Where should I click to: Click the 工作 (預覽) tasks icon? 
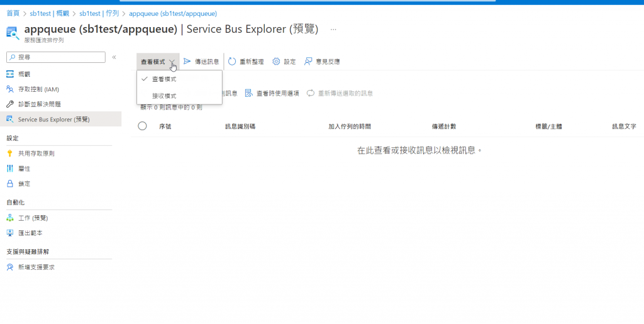tap(10, 218)
